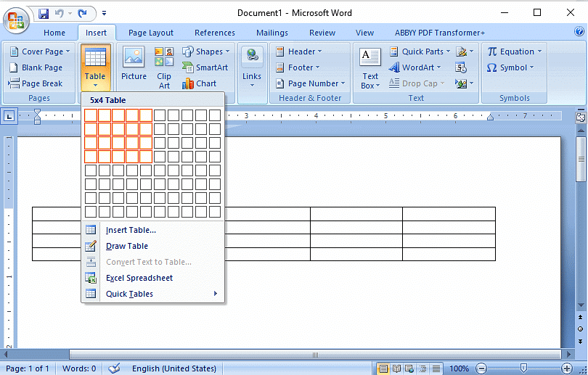The width and height of the screenshot is (588, 375).
Task: Click the vertical scrollbar thumb
Action: pos(581,160)
